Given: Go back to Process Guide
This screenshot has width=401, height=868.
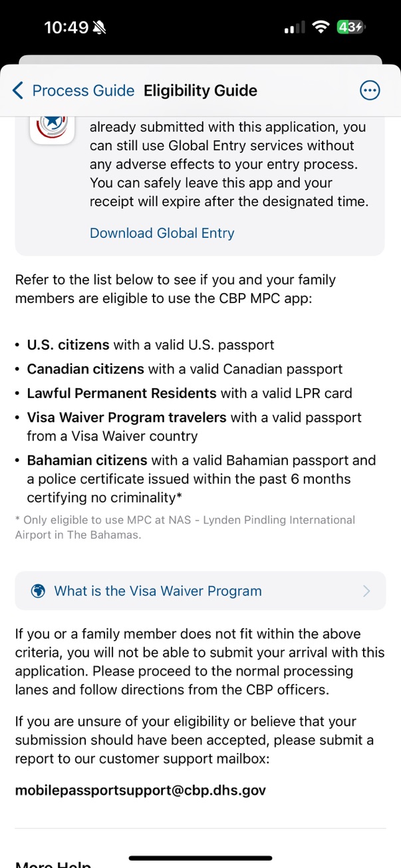Looking at the screenshot, I should [x=82, y=90].
